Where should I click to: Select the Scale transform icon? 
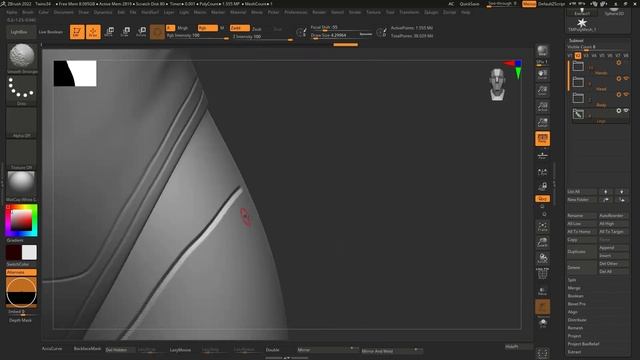click(x=125, y=32)
